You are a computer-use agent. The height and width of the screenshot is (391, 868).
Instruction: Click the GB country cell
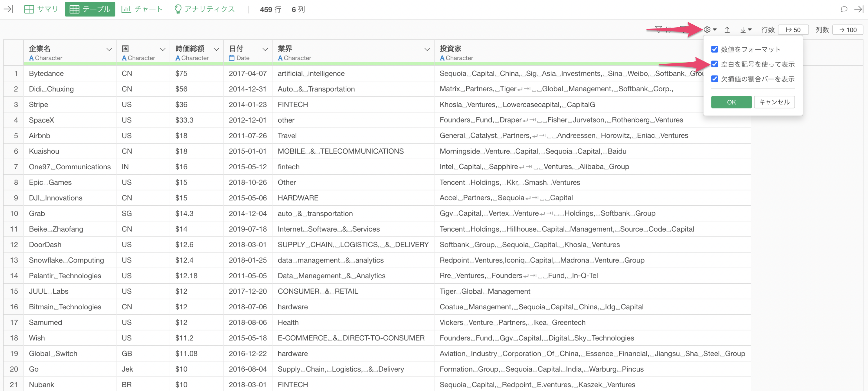(143, 353)
